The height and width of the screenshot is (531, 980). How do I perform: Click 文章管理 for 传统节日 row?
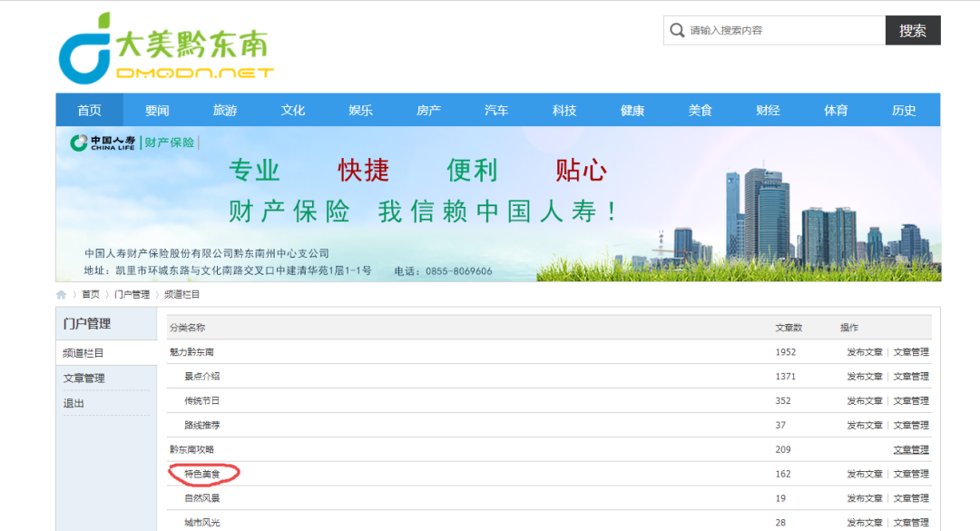click(911, 400)
